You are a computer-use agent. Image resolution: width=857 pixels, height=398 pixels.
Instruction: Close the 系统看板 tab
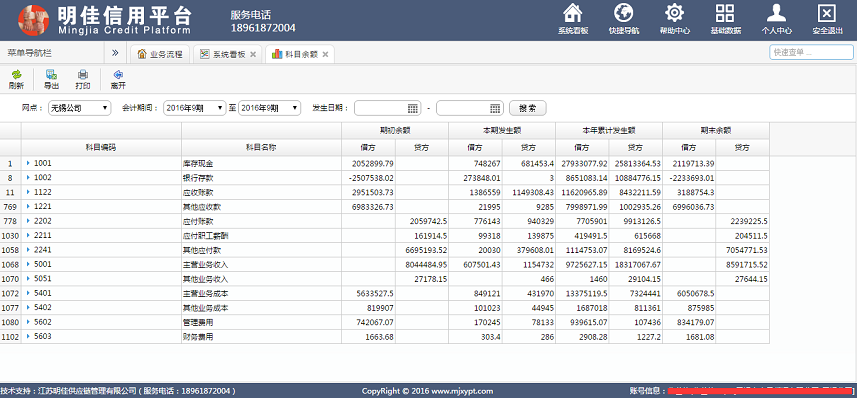point(253,54)
